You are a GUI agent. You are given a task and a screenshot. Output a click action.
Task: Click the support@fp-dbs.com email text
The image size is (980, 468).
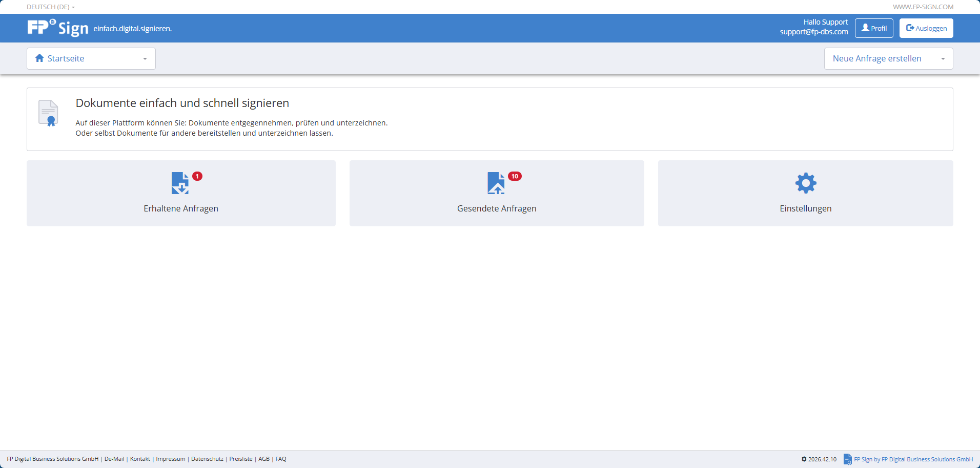click(814, 32)
